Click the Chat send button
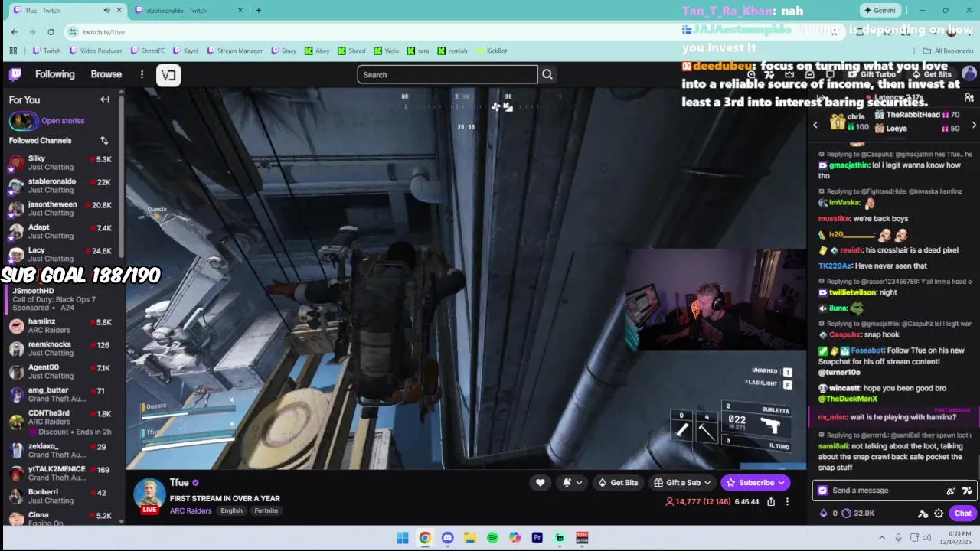Image resolution: width=980 pixels, height=551 pixels. click(x=962, y=514)
